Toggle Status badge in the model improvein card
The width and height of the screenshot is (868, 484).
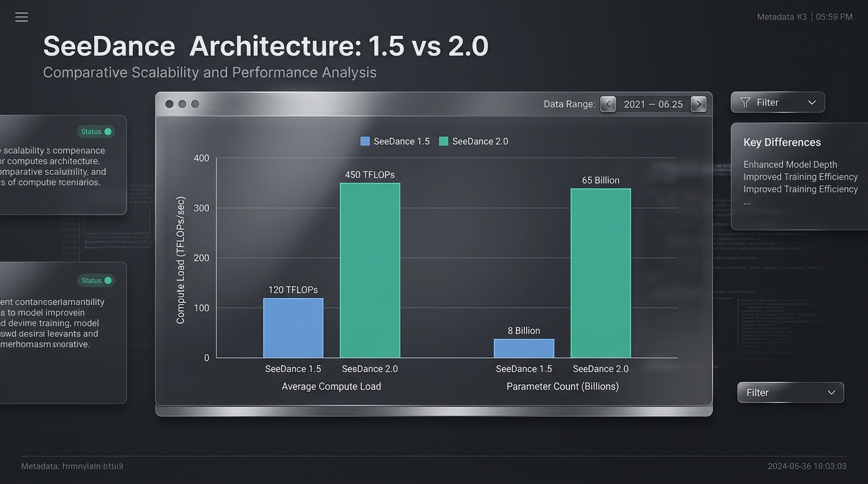[96, 280]
